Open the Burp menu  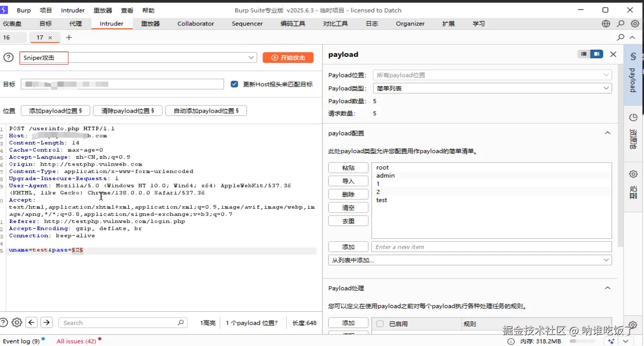coord(24,10)
